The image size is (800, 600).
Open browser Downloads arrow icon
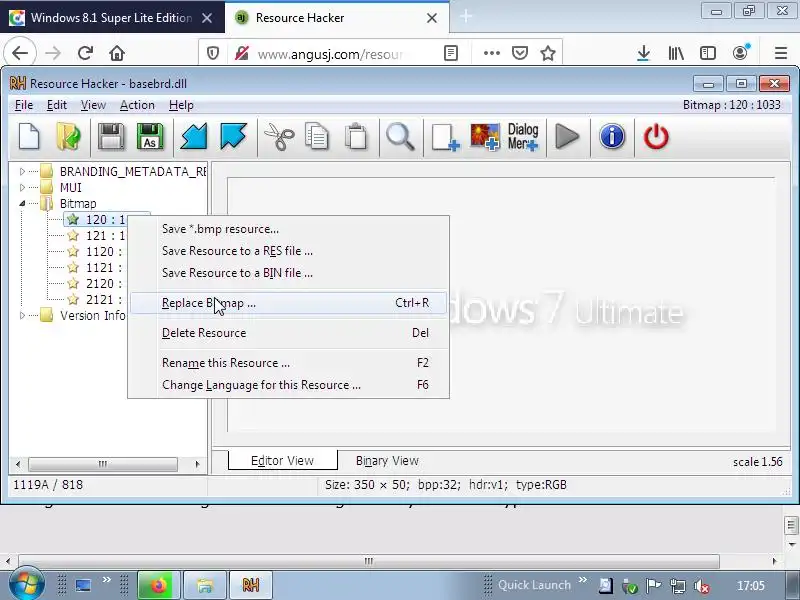pos(644,53)
